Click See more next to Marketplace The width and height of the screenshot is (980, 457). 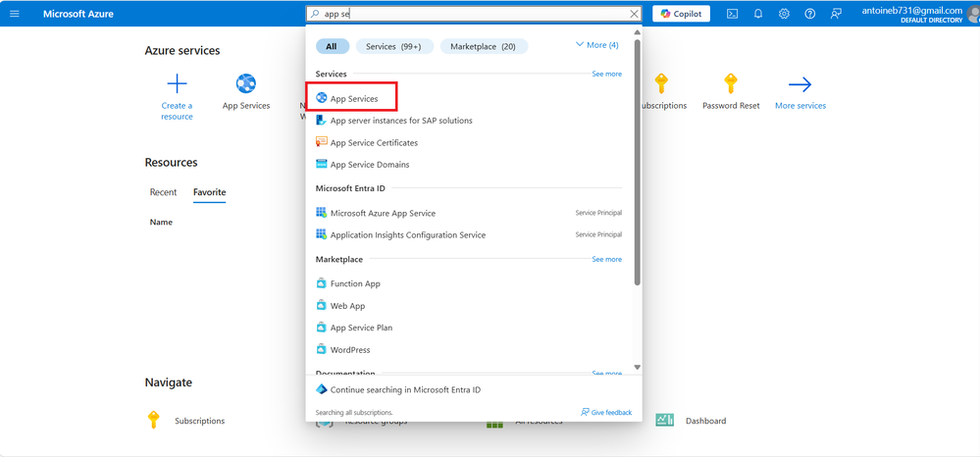point(607,259)
